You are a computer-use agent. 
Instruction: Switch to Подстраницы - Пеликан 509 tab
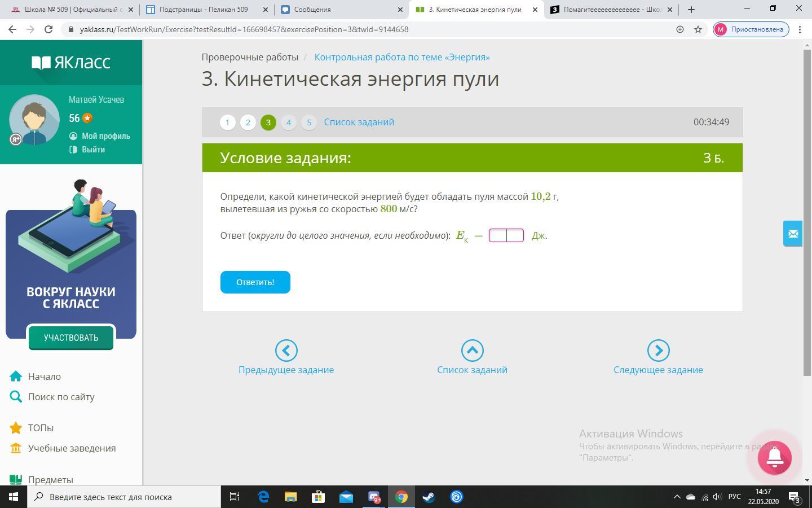[206, 10]
